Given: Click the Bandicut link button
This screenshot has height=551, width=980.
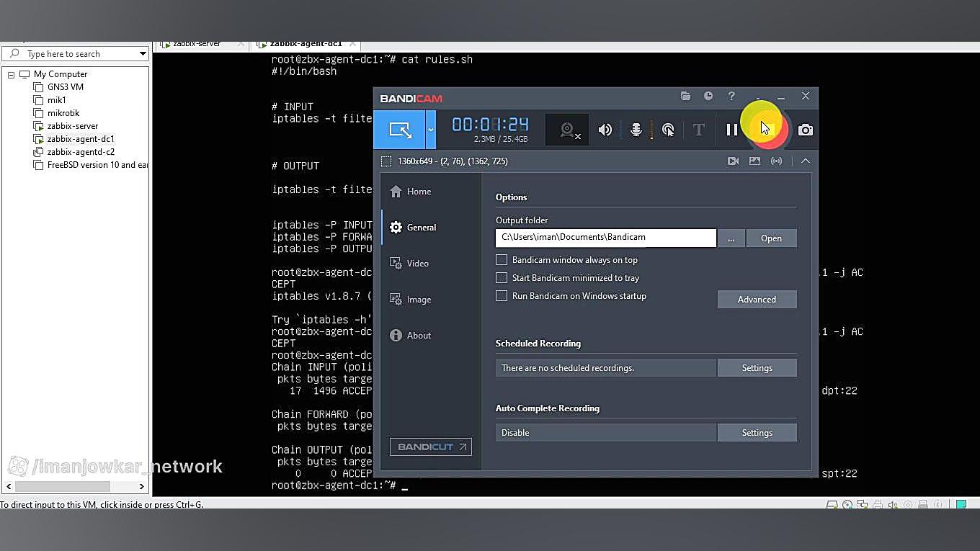Looking at the screenshot, I should (x=431, y=447).
